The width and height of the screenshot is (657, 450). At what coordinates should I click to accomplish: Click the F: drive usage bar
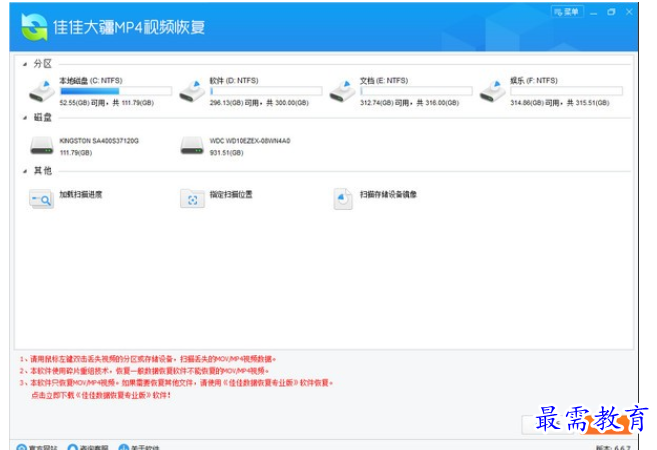[x=566, y=91]
